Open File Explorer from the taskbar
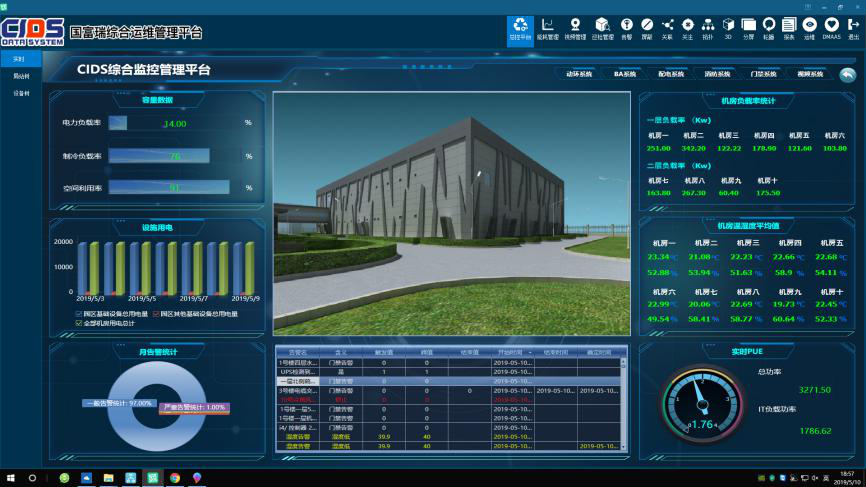 pyautogui.click(x=108, y=478)
